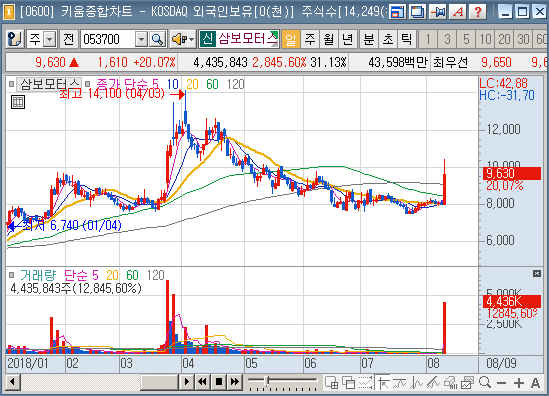Toggle the small square beside 종가 단순 label

[x=88, y=84]
